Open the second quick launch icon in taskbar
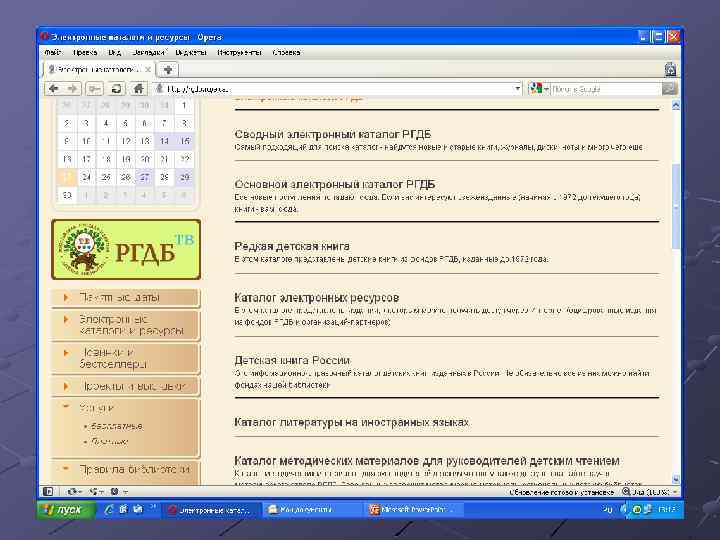This screenshot has height=540, width=720. pyautogui.click(x=124, y=509)
